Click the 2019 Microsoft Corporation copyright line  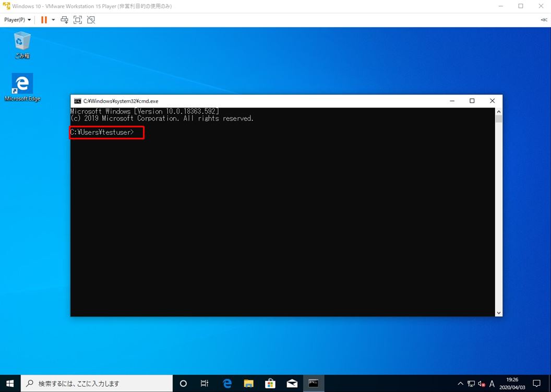(162, 118)
